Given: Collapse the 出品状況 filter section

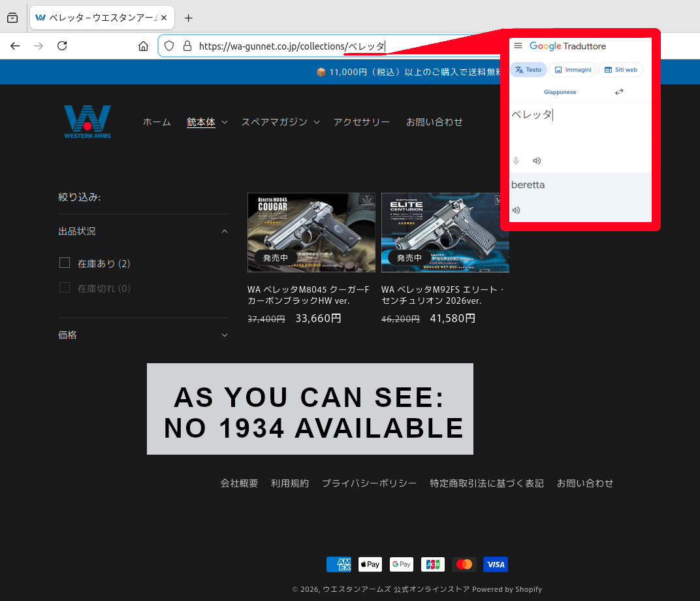Looking at the screenshot, I should 143,231.
